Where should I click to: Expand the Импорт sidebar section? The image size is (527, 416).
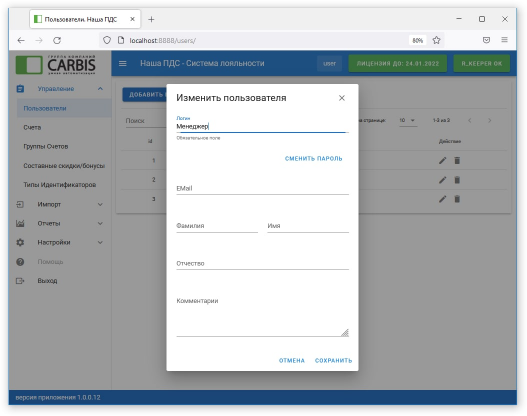point(59,204)
